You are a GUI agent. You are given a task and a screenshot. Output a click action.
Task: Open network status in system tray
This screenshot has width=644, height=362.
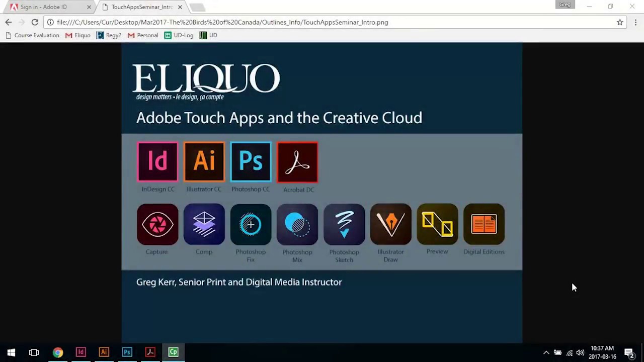coord(569,353)
